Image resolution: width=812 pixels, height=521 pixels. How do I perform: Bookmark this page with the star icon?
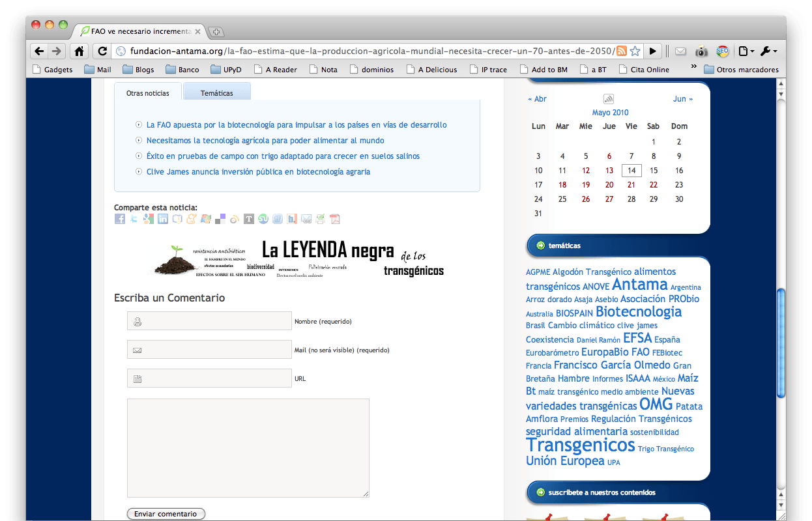635,51
